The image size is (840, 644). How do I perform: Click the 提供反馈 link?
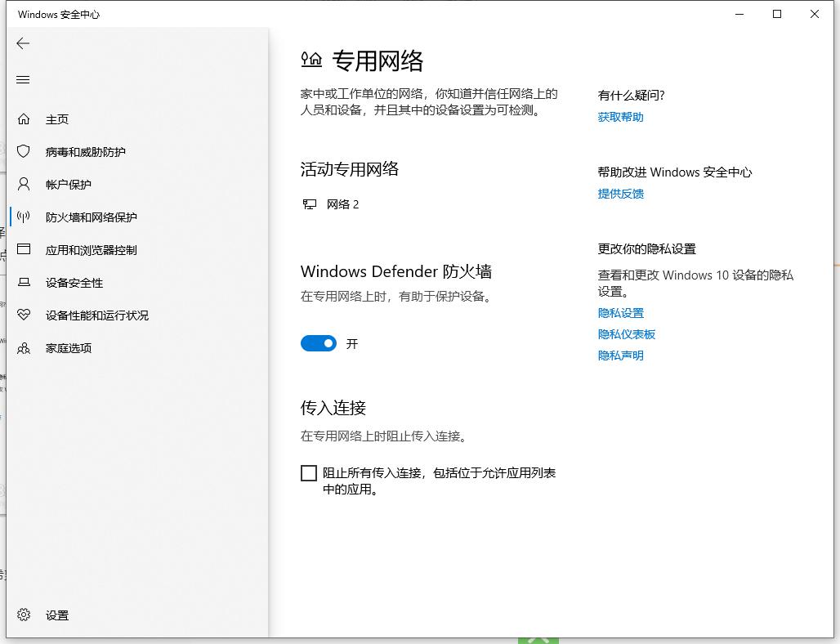click(x=620, y=194)
